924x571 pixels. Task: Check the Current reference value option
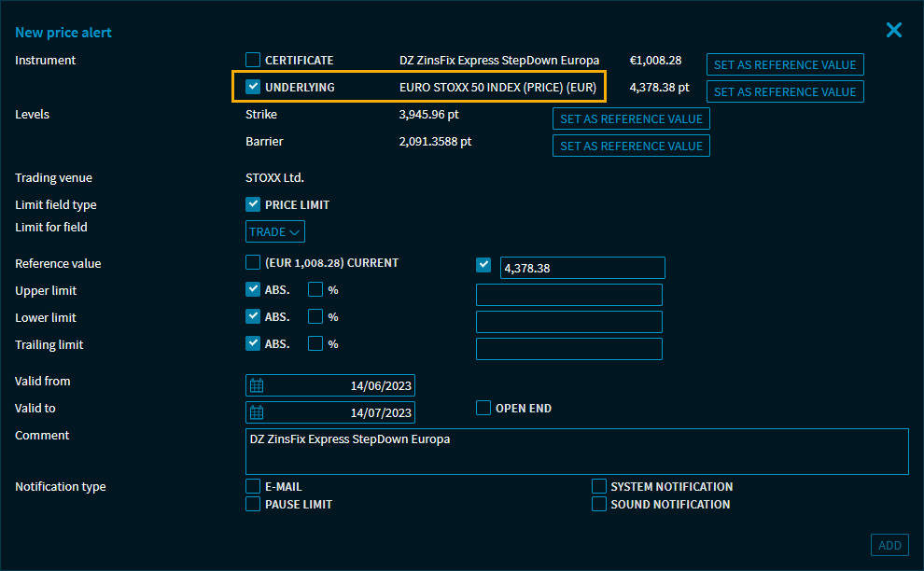[x=253, y=262]
